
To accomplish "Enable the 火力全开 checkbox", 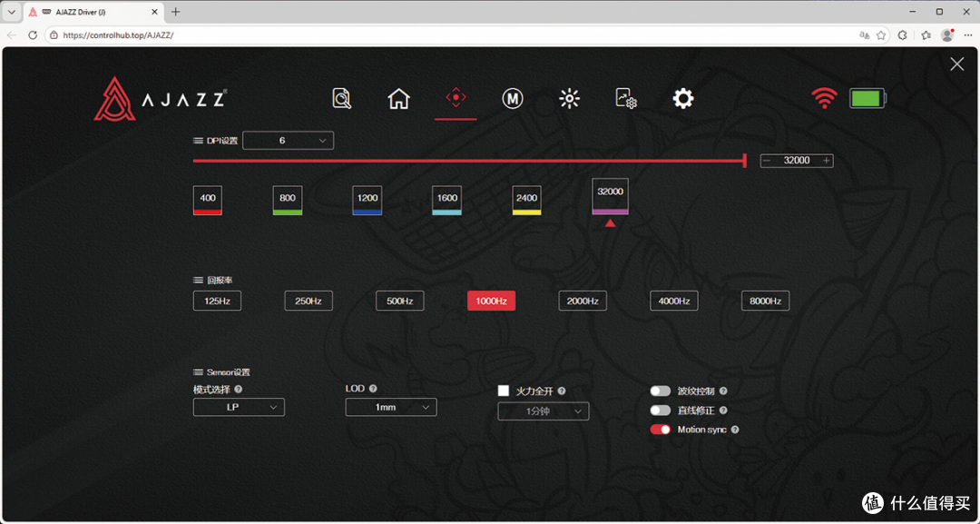I will click(x=503, y=391).
